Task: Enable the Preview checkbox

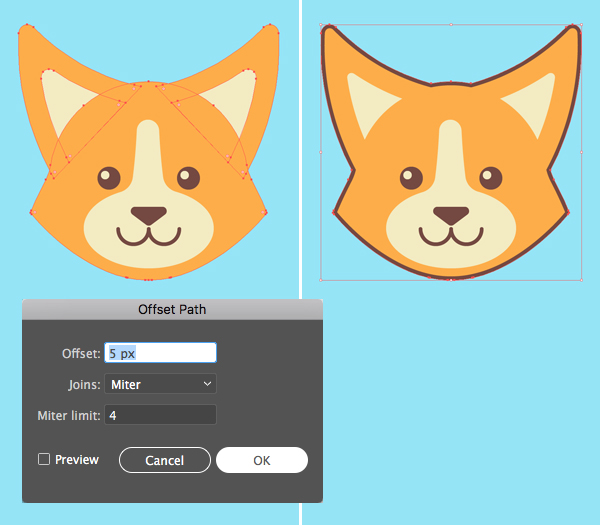Action: point(44,459)
